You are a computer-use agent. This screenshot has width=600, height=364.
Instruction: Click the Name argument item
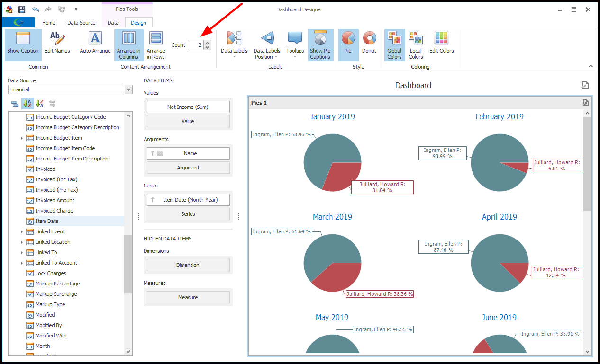point(188,153)
